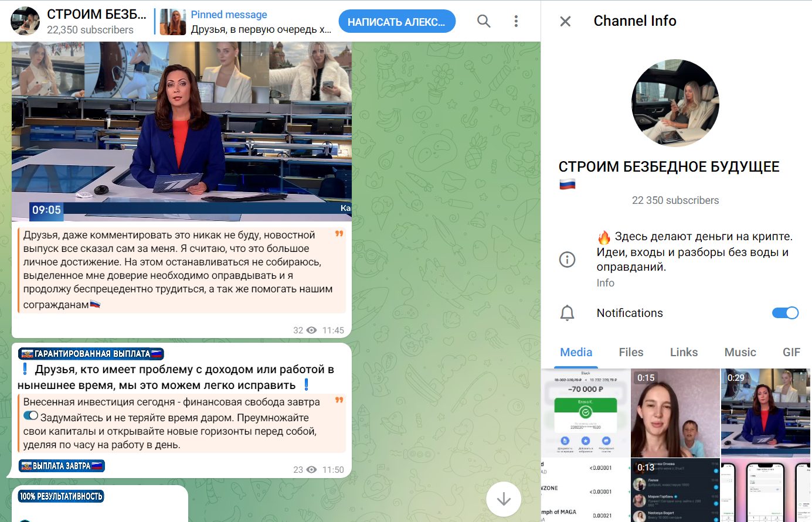The height and width of the screenshot is (522, 812).
Task: Click the ВЫПЛАТА ЗАВТРА badge
Action: [x=62, y=466]
